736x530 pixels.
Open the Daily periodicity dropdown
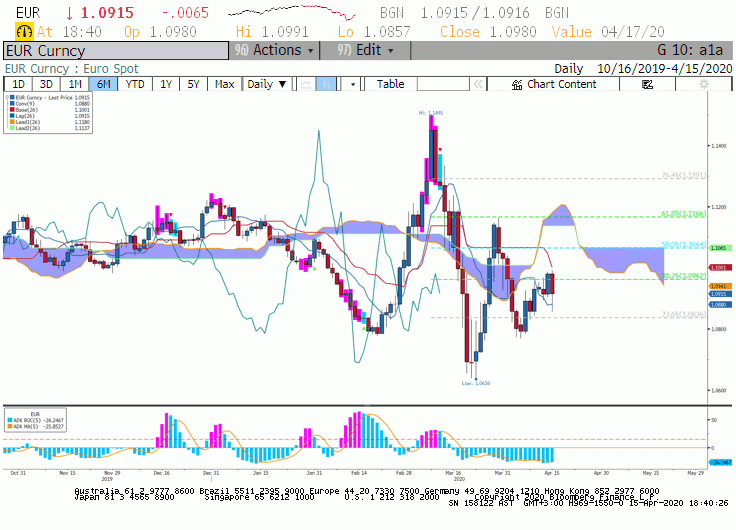(x=267, y=84)
